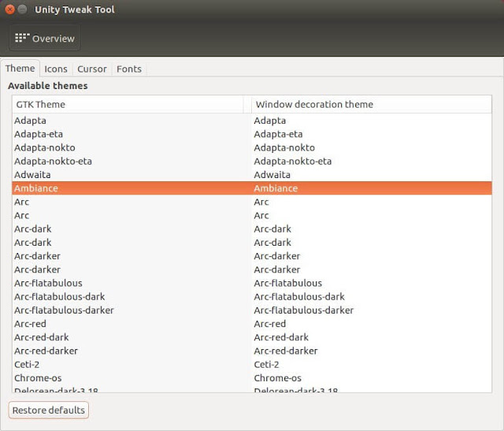Click highlighted Ambiance under Window decoration theme
Screen dimensions: 504x431
pos(276,188)
